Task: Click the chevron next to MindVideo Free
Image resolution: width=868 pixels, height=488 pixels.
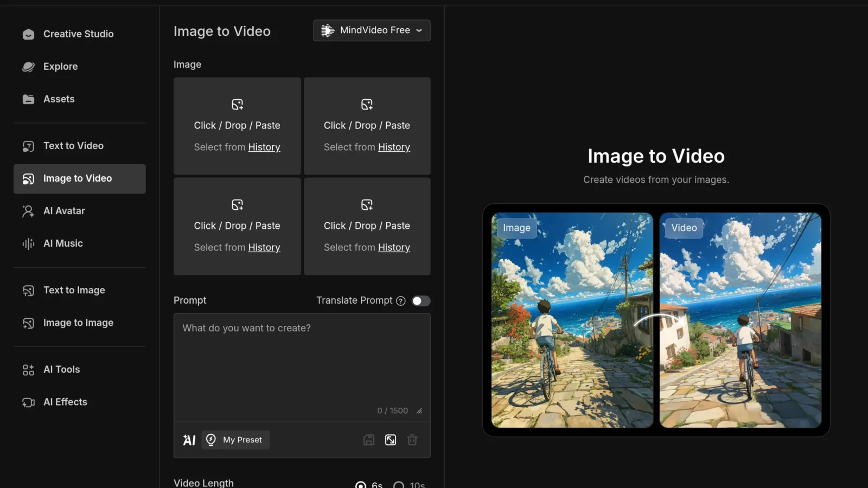Action: 419,30
